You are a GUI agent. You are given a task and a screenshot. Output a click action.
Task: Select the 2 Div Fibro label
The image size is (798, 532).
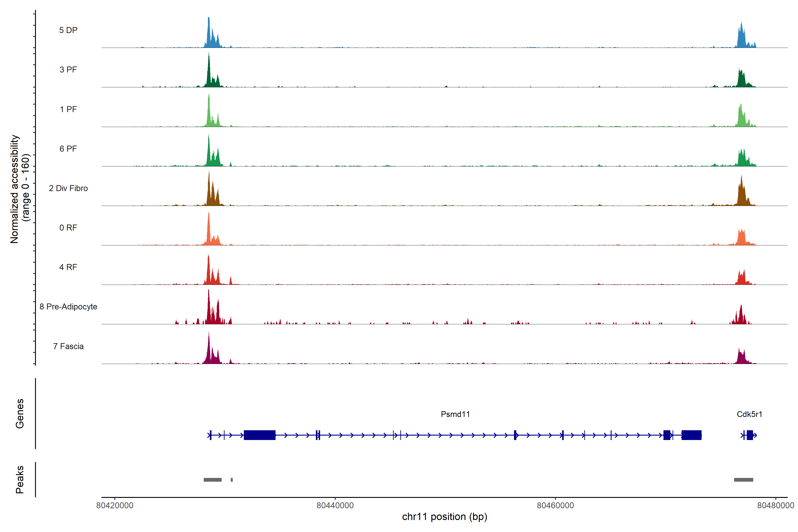pyautogui.click(x=68, y=188)
